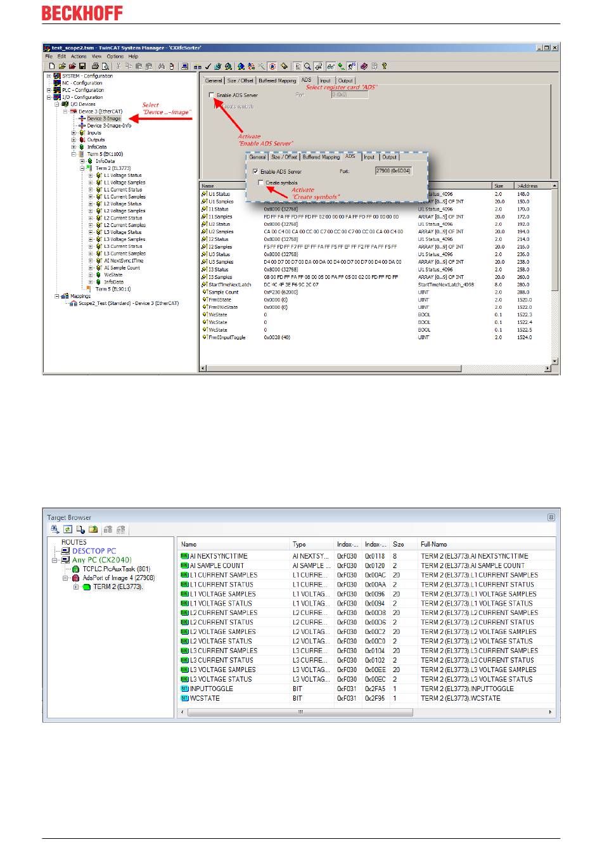This screenshot has width=602, height=868.
Task: Switch to the Buffered Mapping tab
Action: point(277,81)
